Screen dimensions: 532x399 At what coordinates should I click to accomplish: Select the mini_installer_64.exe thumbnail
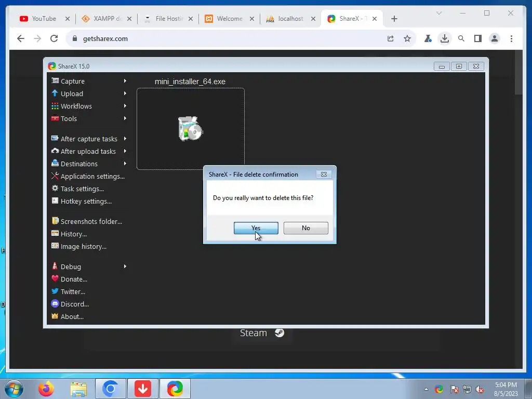pyautogui.click(x=190, y=129)
